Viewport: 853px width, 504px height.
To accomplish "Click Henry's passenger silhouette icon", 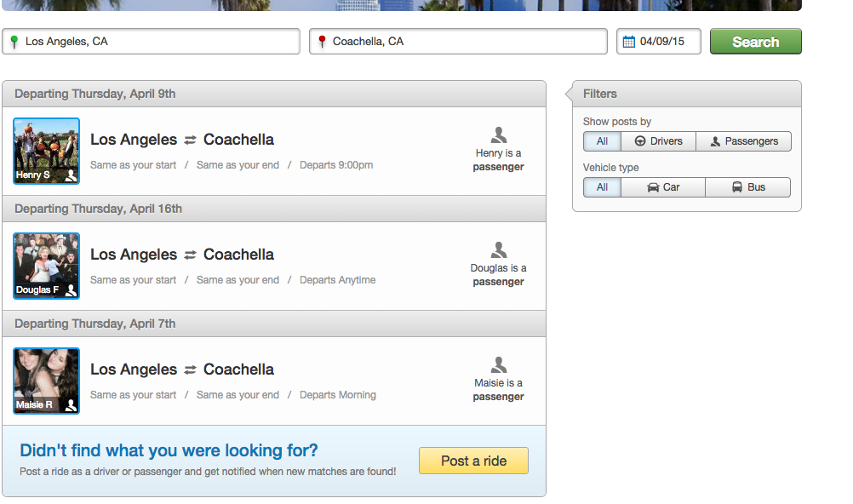I will [499, 135].
